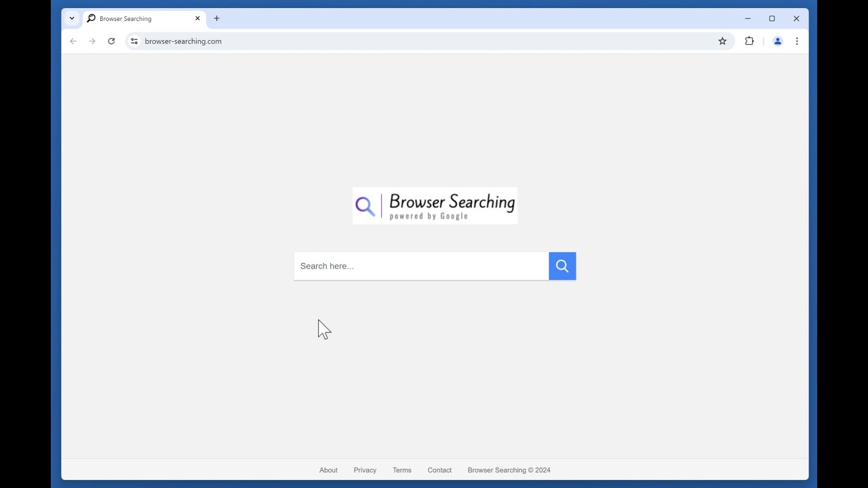Close the Chrome window
The height and width of the screenshot is (488, 868).
pyautogui.click(x=796, y=18)
